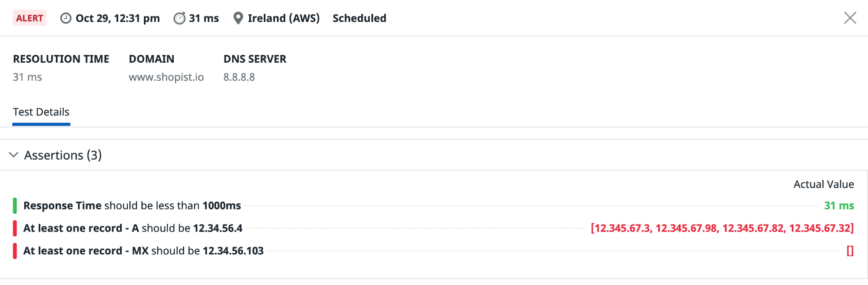
Task: Click the red status bar beside the MX record assertion
Action: click(16, 250)
